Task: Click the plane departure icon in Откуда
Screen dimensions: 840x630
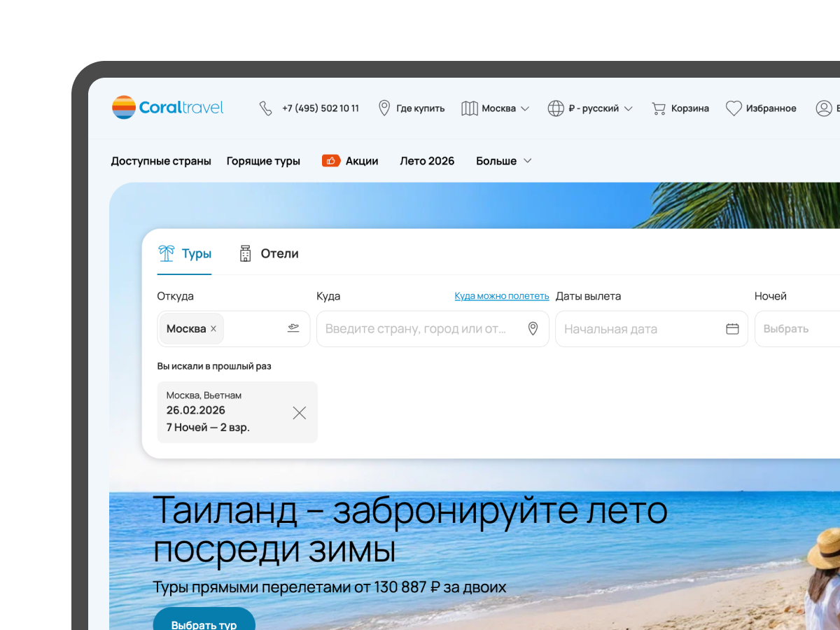Action: (293, 328)
